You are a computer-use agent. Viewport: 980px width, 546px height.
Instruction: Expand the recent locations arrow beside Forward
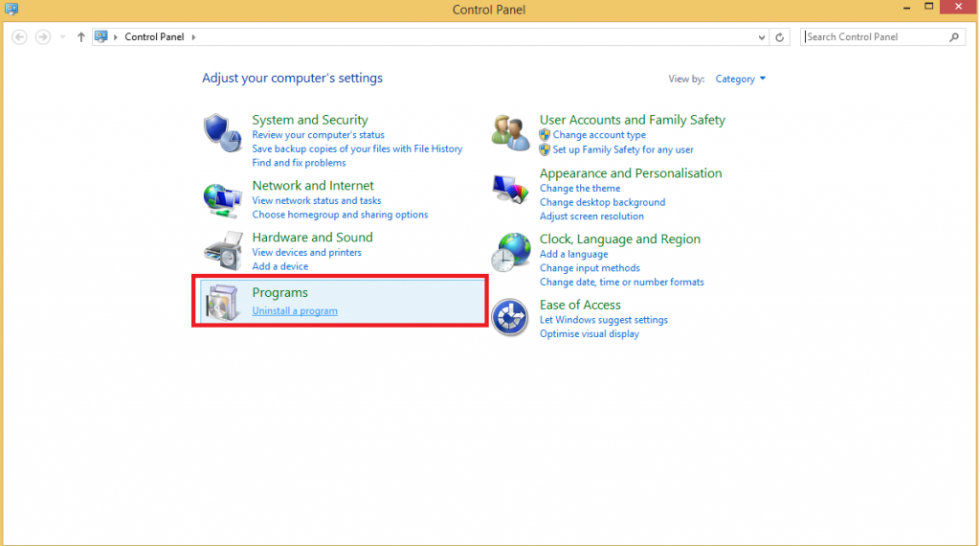[63, 37]
